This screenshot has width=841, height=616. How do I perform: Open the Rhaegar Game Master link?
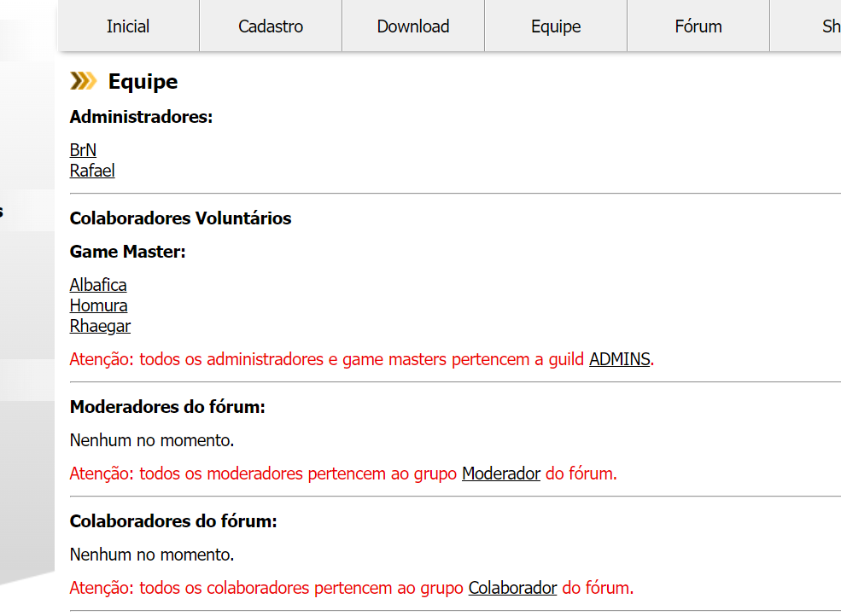(x=100, y=326)
